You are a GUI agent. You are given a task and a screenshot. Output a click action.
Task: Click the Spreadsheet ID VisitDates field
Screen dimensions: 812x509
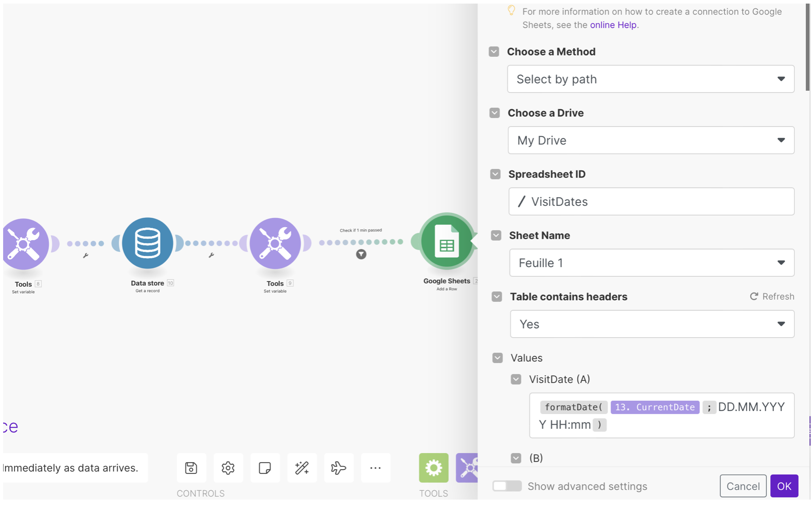651,202
